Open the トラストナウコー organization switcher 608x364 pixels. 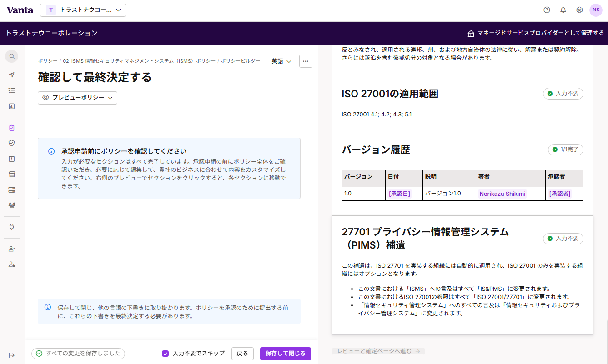[83, 10]
